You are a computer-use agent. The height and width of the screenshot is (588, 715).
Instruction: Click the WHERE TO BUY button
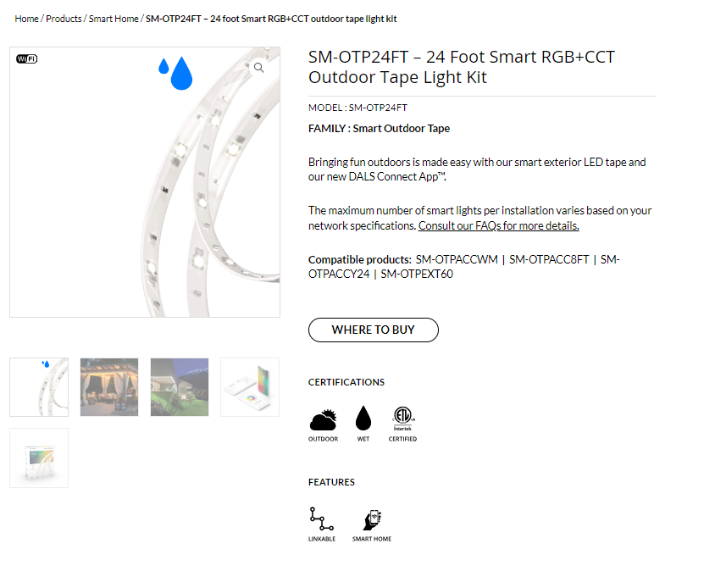(x=374, y=330)
